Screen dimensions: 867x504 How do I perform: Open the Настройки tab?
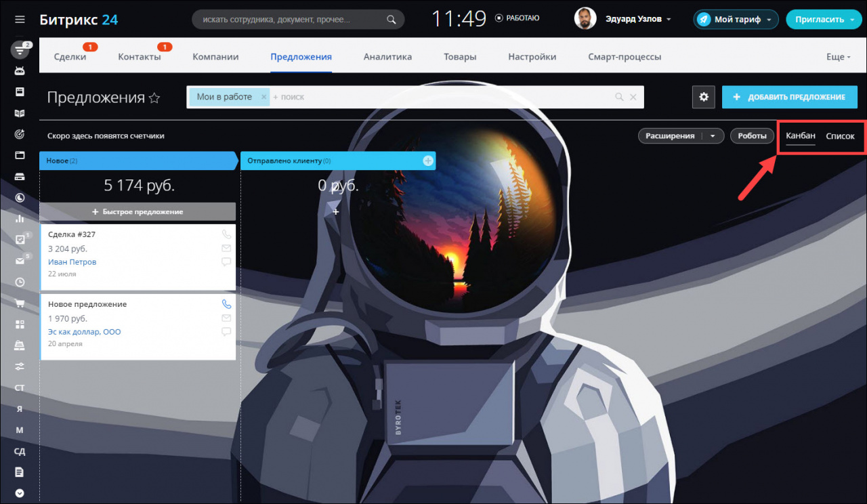point(532,57)
